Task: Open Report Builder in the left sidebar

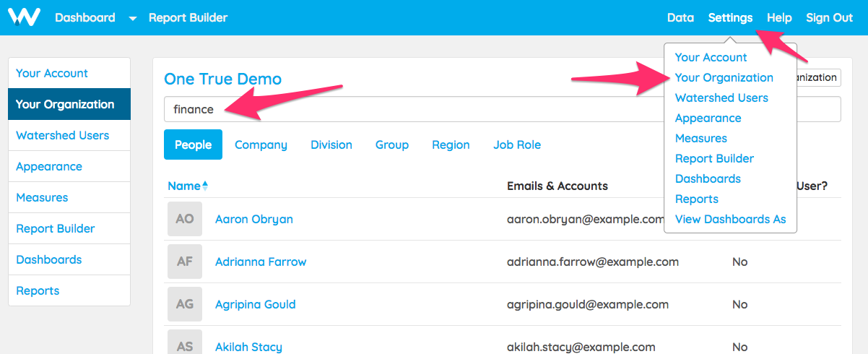Action: [x=69, y=228]
